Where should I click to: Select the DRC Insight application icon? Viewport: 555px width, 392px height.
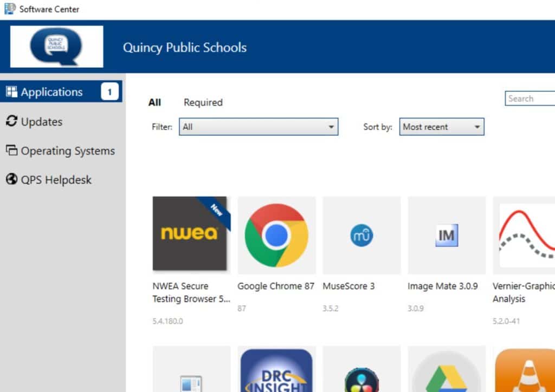point(276,371)
